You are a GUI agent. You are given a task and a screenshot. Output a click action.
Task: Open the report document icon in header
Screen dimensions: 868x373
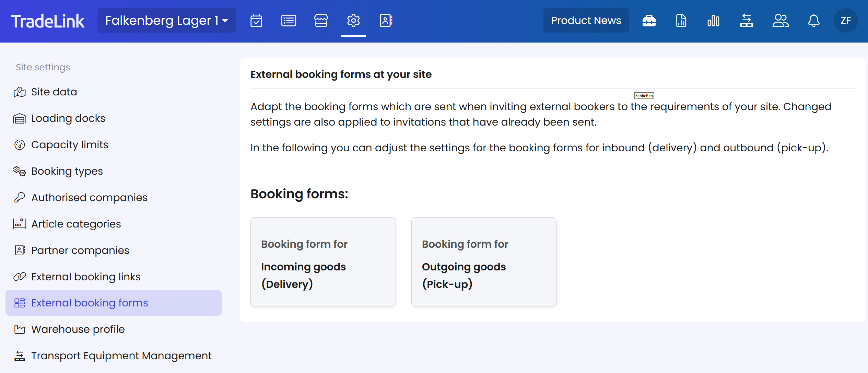[x=681, y=21]
